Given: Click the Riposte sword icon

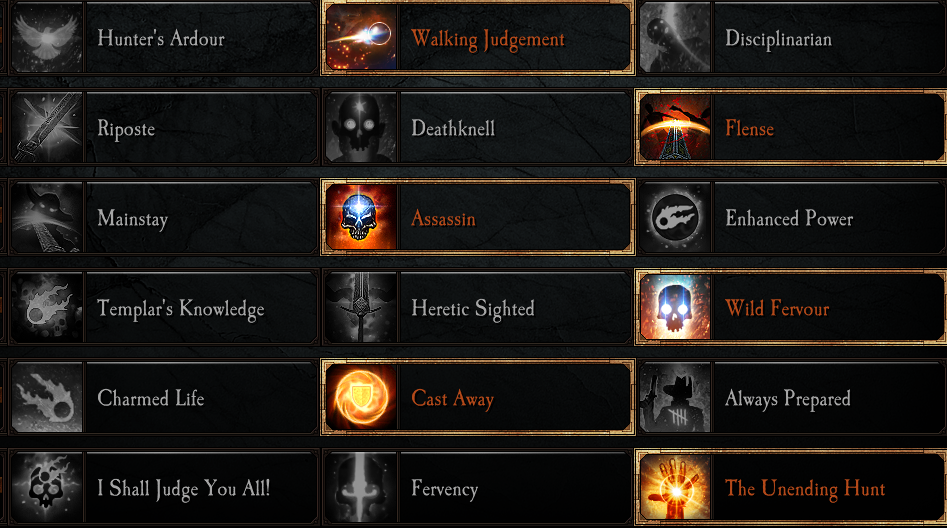Looking at the screenshot, I should pyautogui.click(x=47, y=127).
